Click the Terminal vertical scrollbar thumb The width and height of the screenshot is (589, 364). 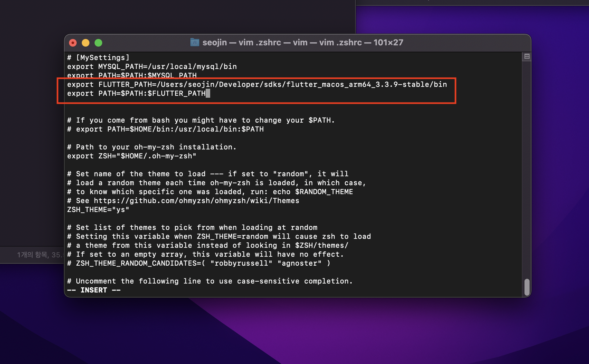coord(527,287)
